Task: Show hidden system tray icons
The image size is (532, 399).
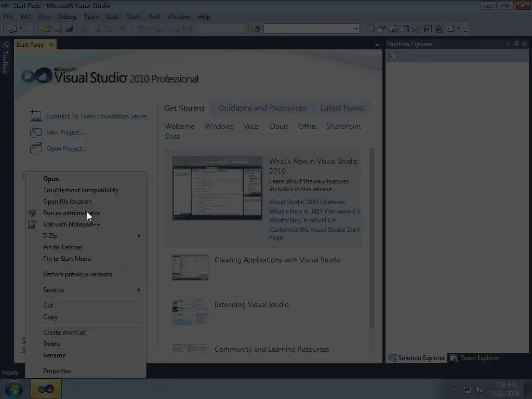Action: [454, 389]
